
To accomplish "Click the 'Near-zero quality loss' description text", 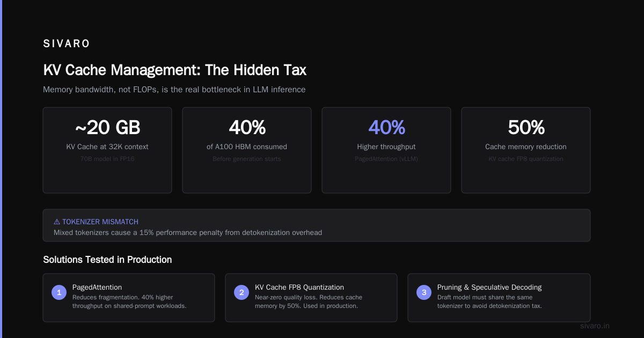I will click(x=309, y=302).
